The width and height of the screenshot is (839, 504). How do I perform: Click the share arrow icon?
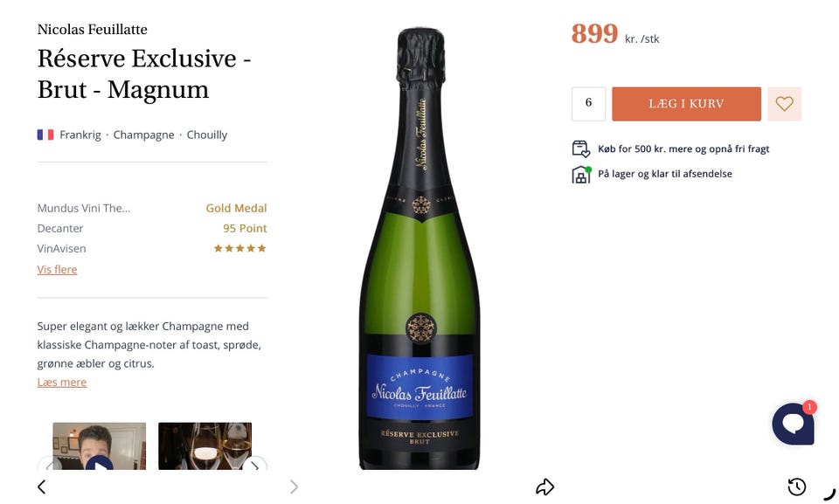tap(544, 487)
